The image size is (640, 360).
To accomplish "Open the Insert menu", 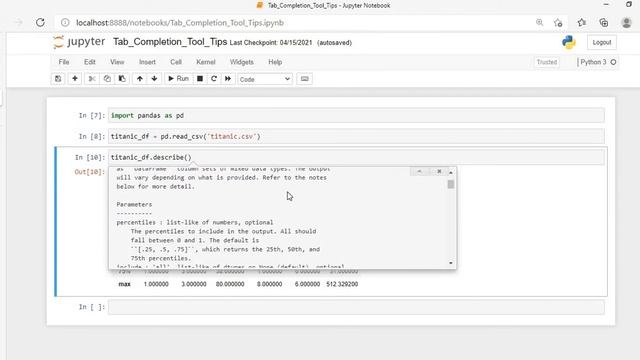I will click(147, 62).
